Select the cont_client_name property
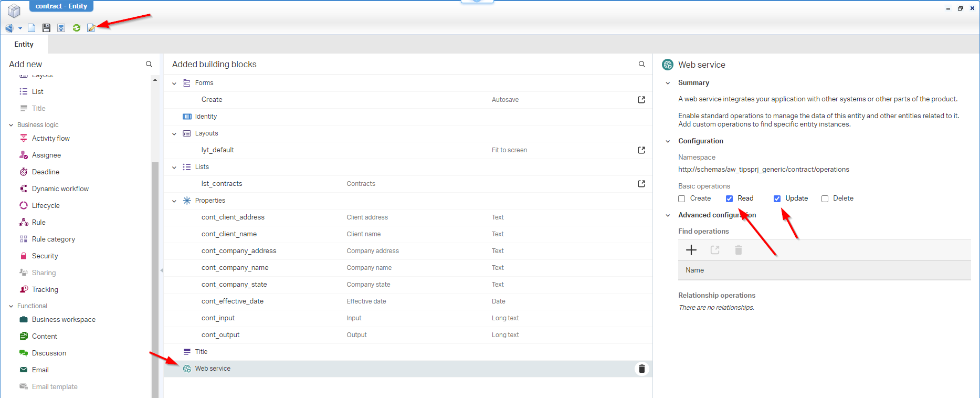Viewport: 980px width, 398px height. (408, 234)
